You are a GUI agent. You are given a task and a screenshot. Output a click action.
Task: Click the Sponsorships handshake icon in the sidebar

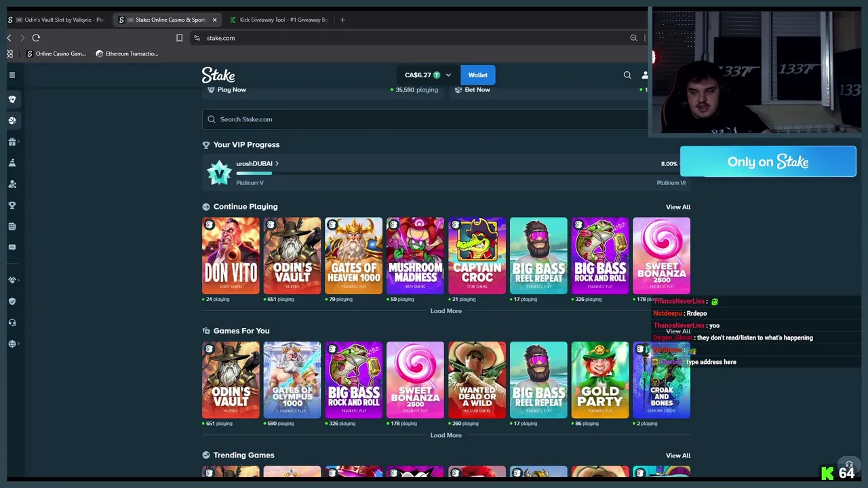click(x=12, y=280)
